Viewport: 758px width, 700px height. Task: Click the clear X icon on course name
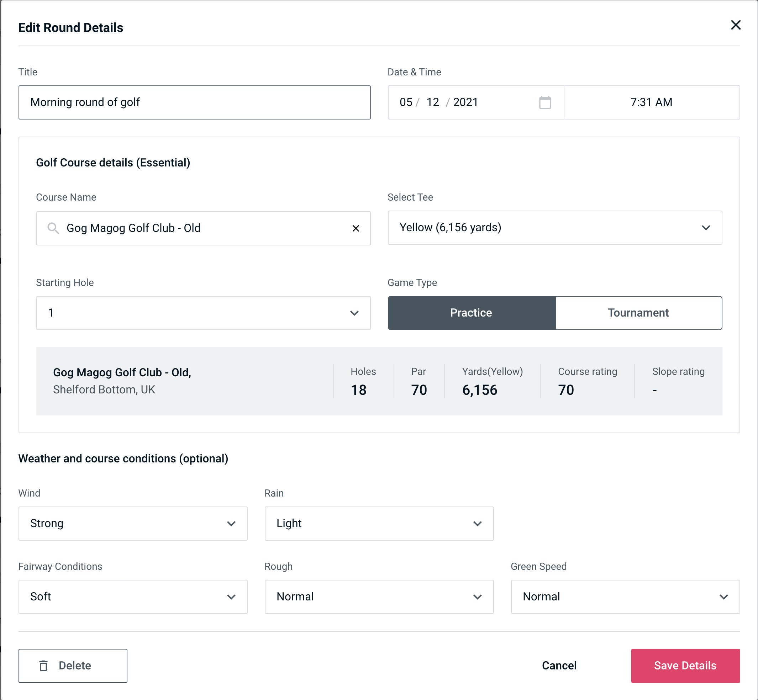[357, 228]
